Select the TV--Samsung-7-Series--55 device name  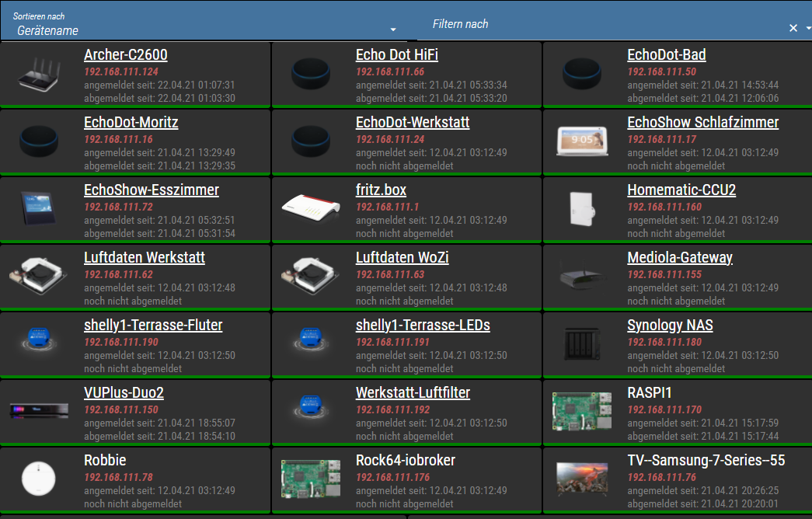(706, 461)
